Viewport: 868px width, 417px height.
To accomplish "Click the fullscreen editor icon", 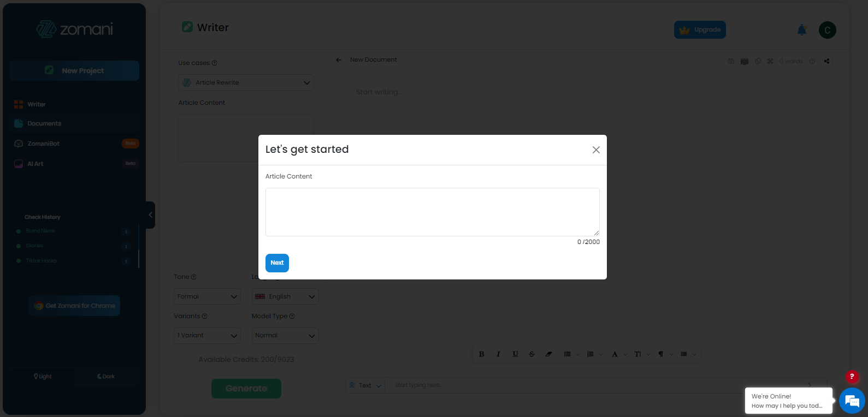I will 770,61.
